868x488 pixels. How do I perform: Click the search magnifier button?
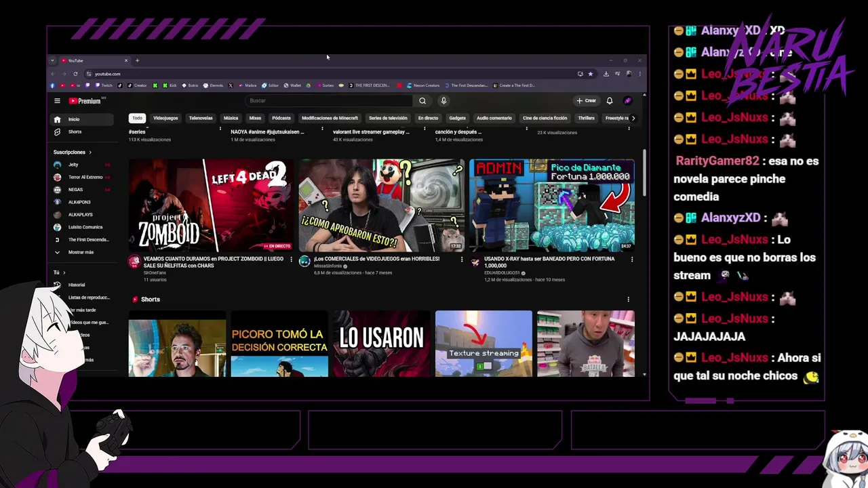[422, 101]
